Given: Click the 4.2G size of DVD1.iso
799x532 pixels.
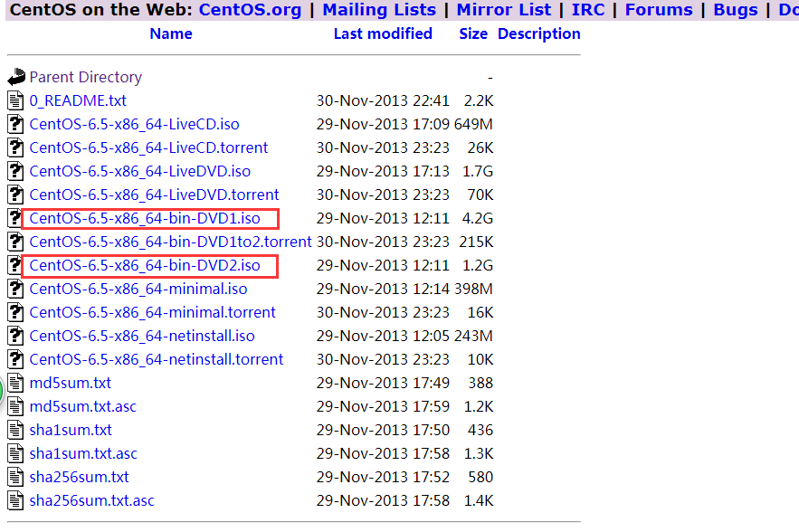Looking at the screenshot, I should pyautogui.click(x=478, y=218).
